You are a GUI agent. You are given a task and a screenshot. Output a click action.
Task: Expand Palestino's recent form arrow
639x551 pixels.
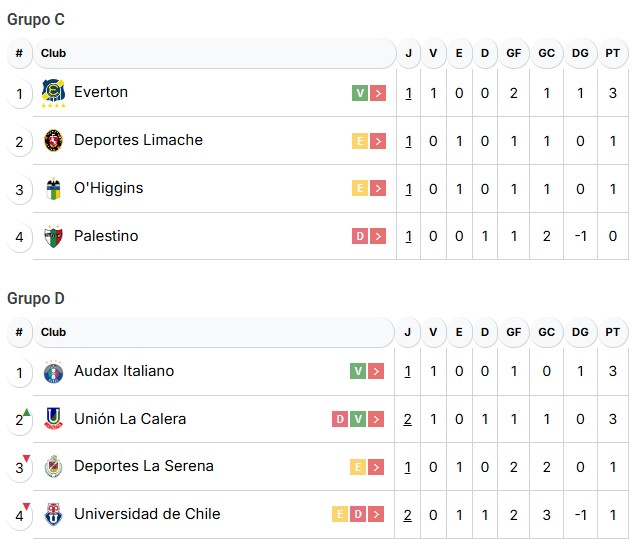pyautogui.click(x=378, y=237)
